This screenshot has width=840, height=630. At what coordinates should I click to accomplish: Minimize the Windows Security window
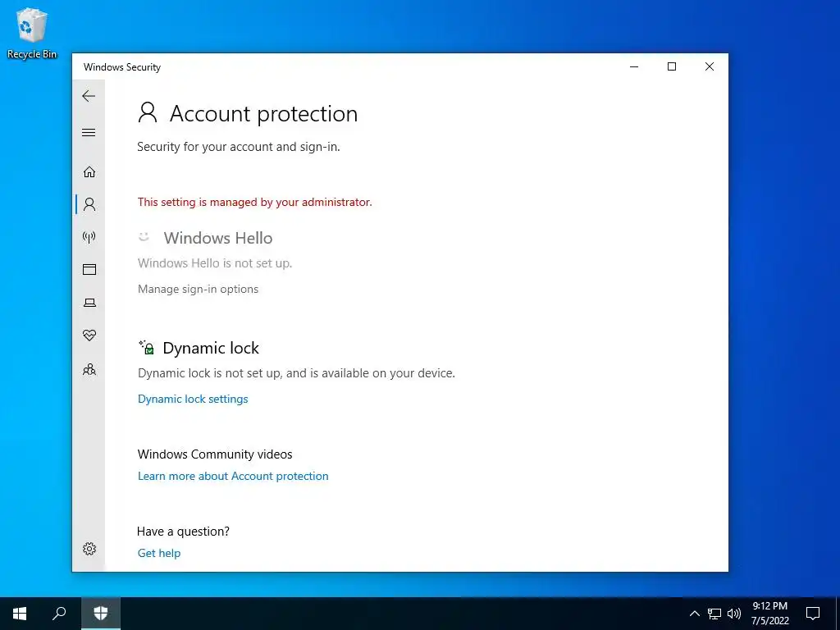pyautogui.click(x=634, y=67)
